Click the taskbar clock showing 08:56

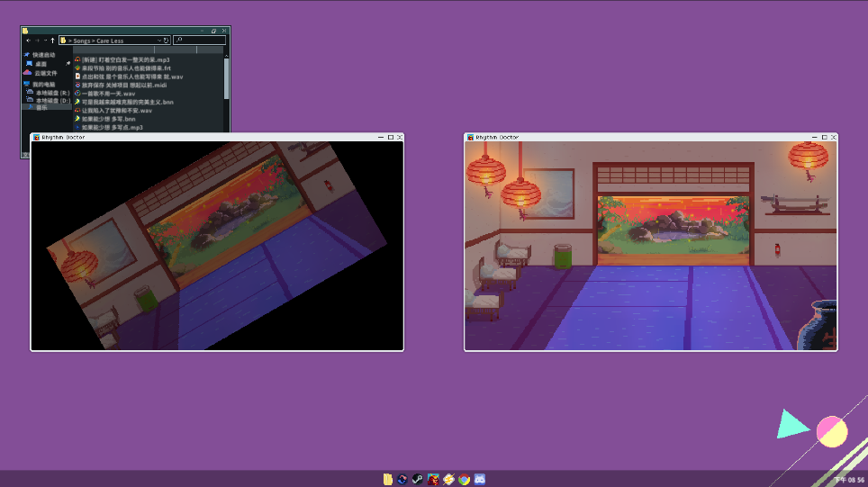tap(849, 480)
